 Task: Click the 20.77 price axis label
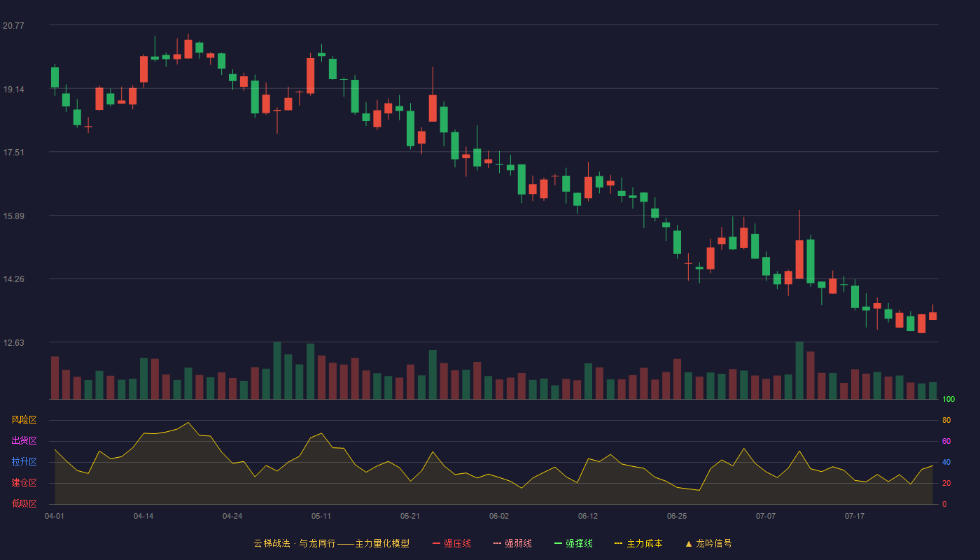tap(13, 26)
